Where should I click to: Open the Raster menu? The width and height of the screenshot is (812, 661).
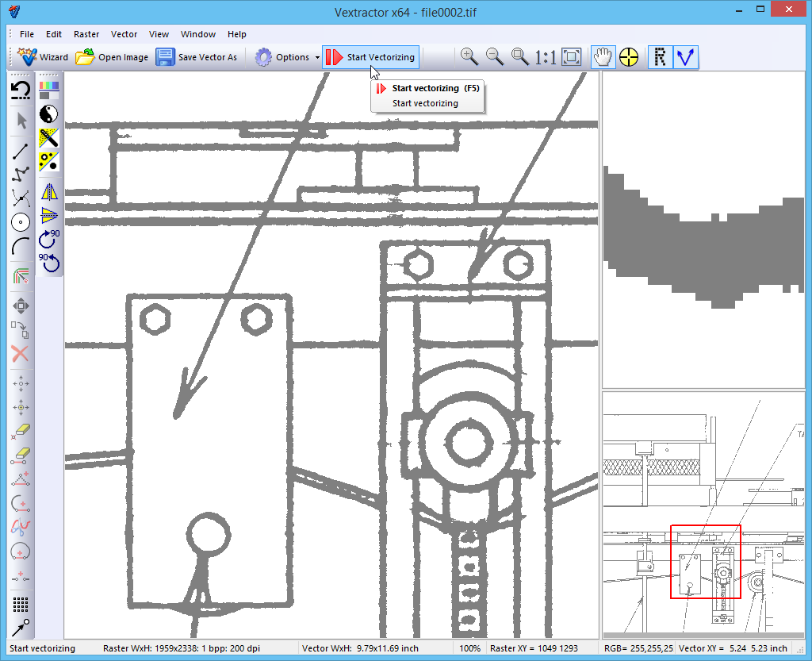[x=86, y=34]
